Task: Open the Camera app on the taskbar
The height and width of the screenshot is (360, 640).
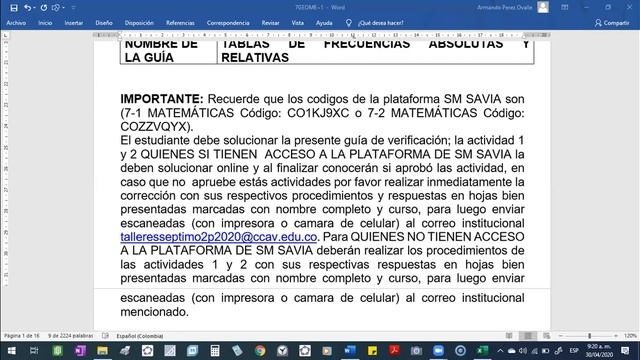Action: pos(416,351)
